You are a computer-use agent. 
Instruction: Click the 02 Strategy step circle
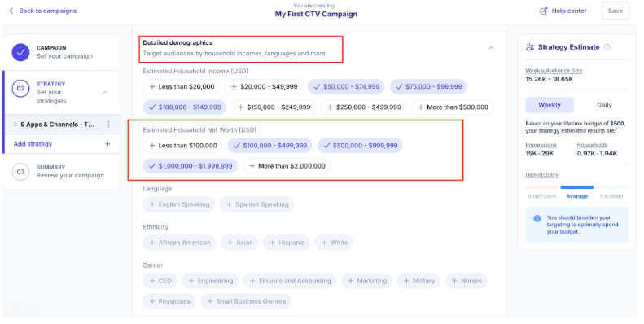20,88
